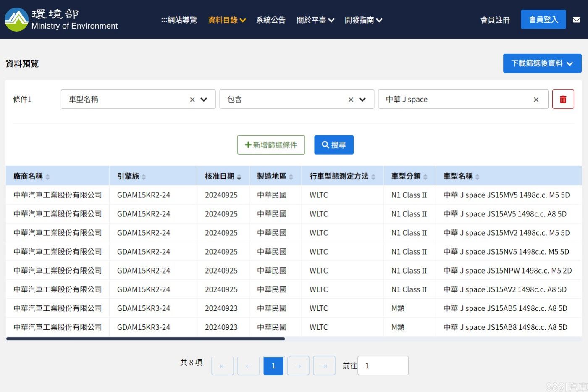Expand the 車型名稱 field dropdown
This screenshot has height=392, width=588.
(x=204, y=100)
